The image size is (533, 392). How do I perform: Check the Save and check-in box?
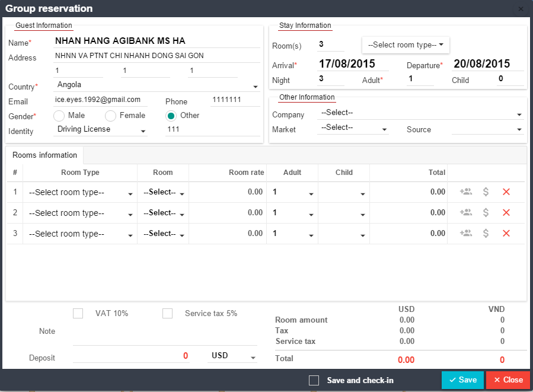pyautogui.click(x=314, y=380)
